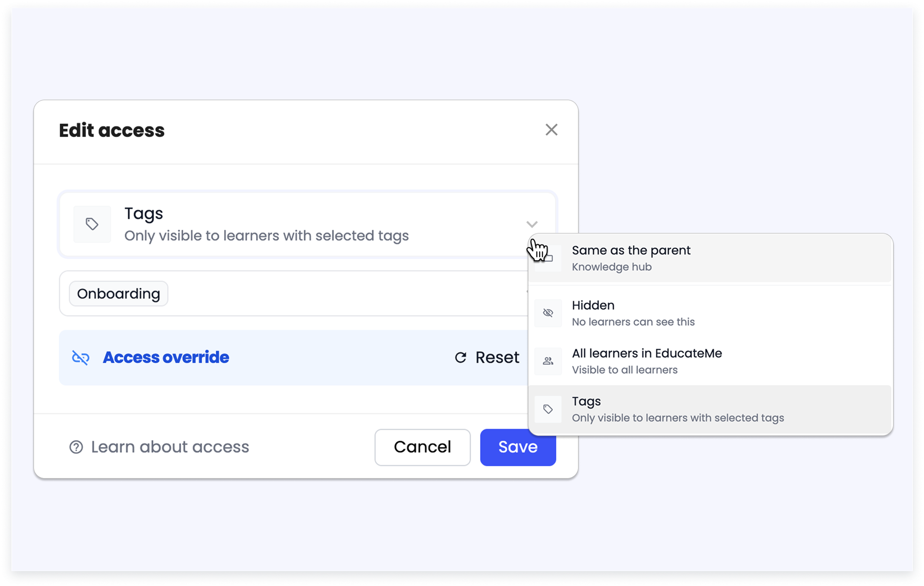Screen dimensions: 924x586
Task: Open Learn about access link
Action: [159, 447]
